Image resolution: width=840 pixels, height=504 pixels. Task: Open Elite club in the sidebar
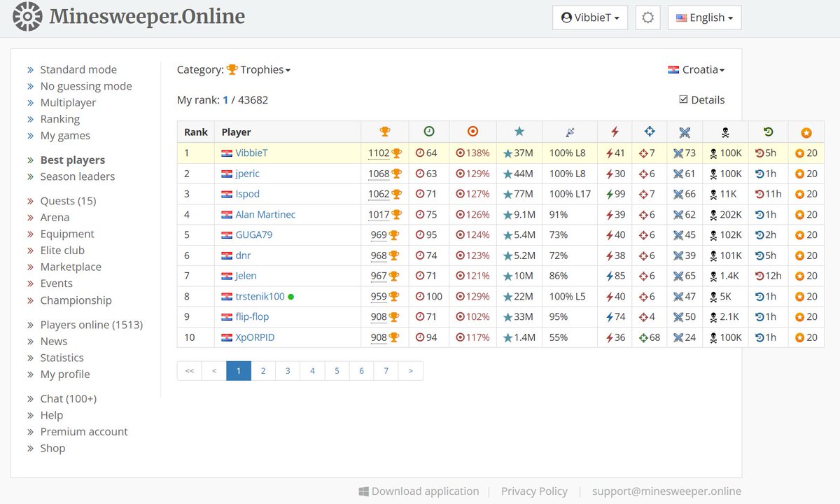(x=62, y=251)
